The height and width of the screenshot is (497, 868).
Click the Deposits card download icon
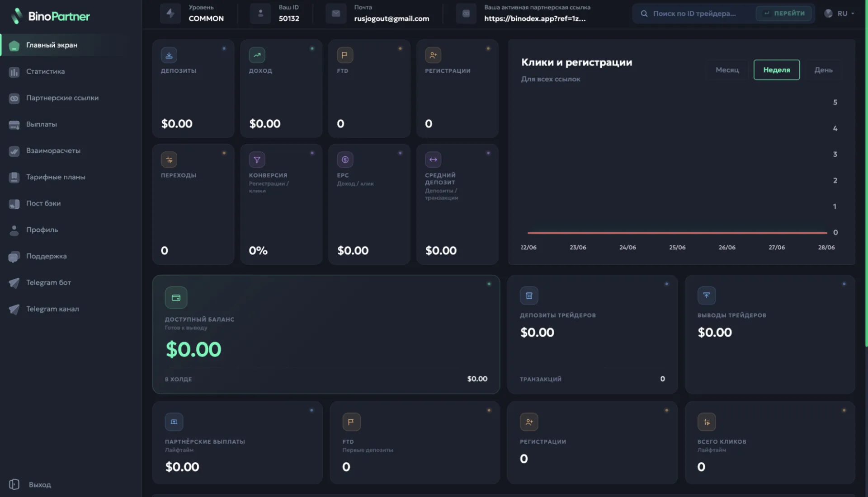click(169, 55)
